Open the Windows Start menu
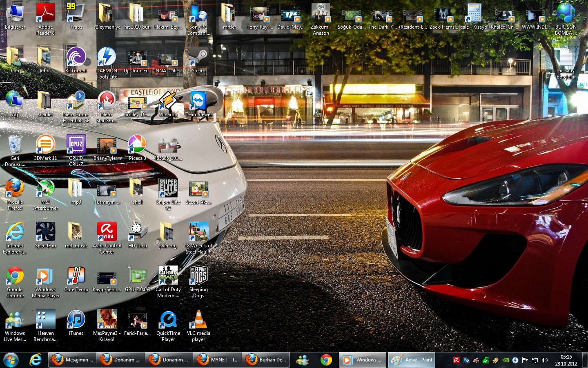This screenshot has height=368, width=588. [11, 360]
